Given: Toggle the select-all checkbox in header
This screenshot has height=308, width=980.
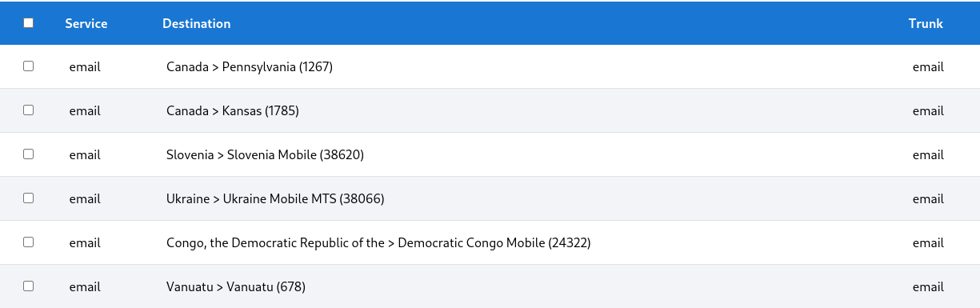Looking at the screenshot, I should [29, 23].
